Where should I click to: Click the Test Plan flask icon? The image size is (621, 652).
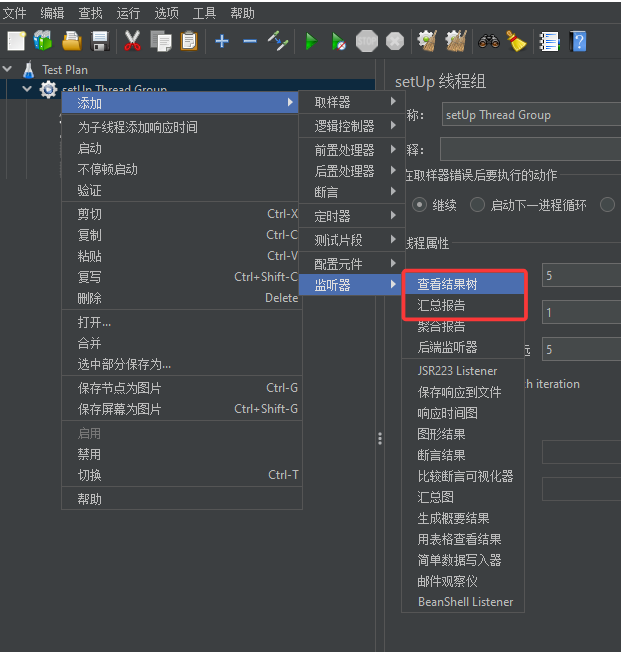coord(28,69)
